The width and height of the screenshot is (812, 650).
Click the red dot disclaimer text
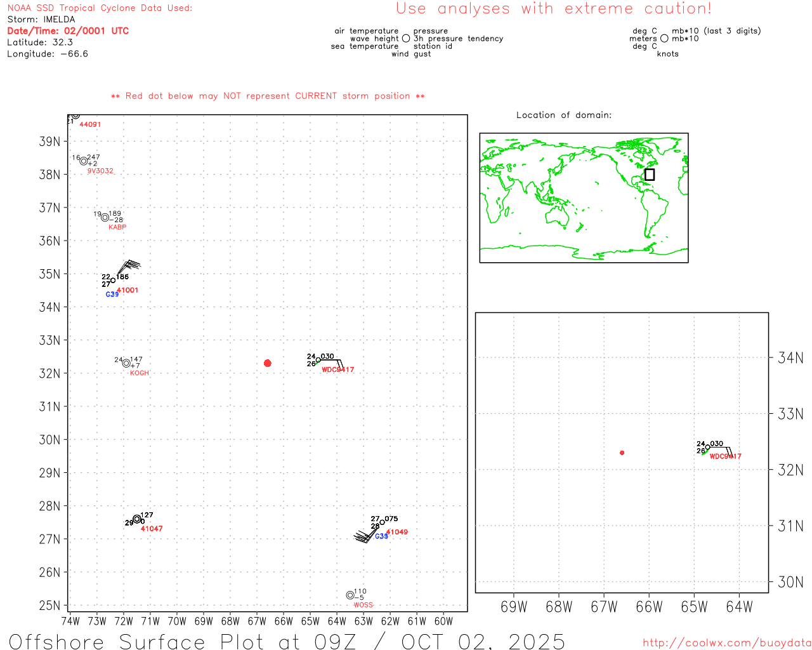[268, 96]
